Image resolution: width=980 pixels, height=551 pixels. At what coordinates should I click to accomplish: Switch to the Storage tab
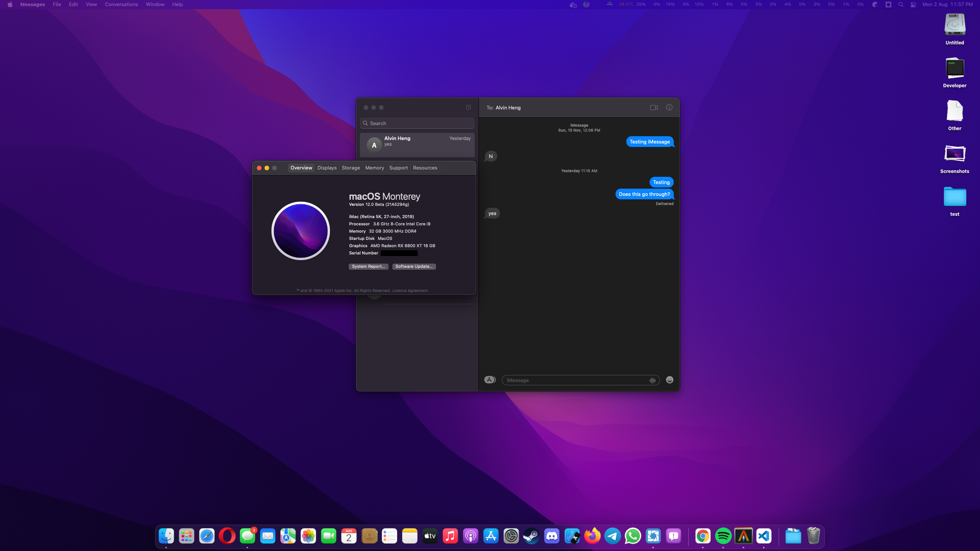(x=351, y=168)
